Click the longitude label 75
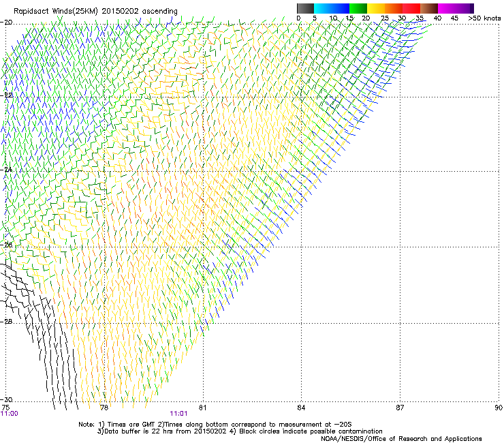The height and width of the screenshot is (443, 504). point(5,408)
